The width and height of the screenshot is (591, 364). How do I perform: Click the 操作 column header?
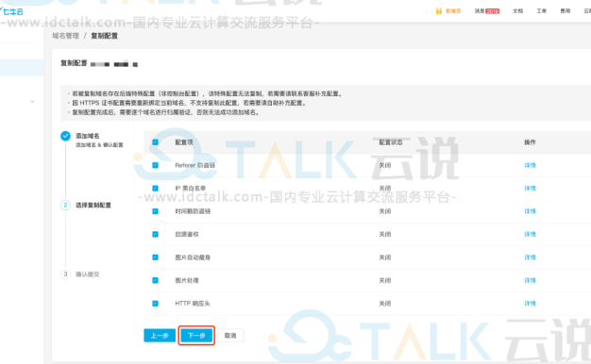[x=530, y=142]
